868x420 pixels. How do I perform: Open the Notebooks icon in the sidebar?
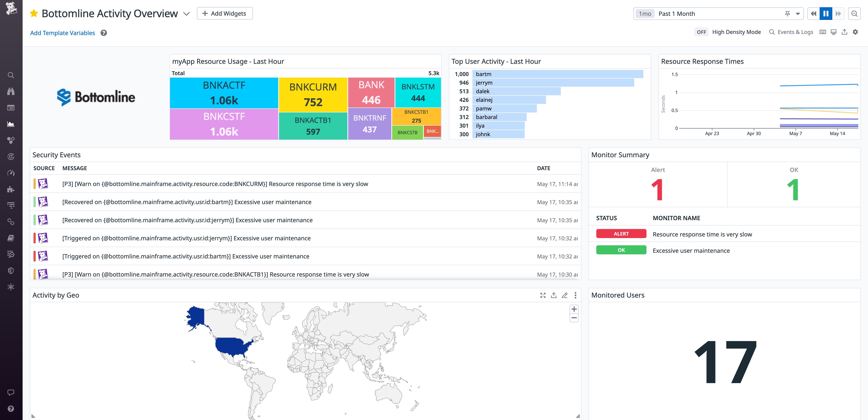tap(11, 238)
